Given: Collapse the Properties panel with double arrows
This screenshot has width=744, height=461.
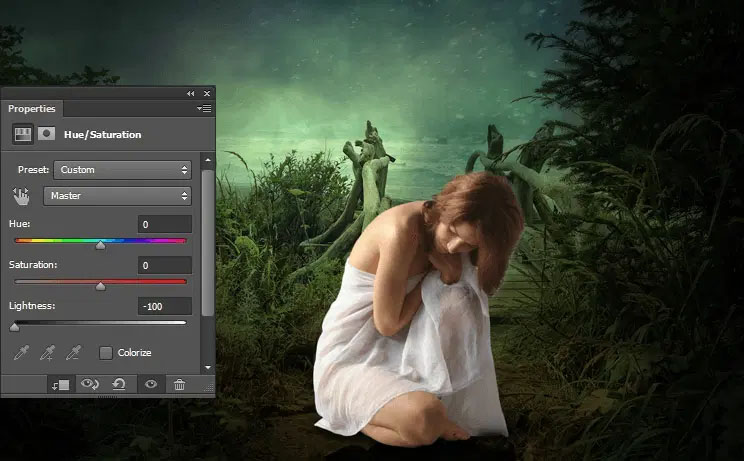Looking at the screenshot, I should click(x=191, y=93).
